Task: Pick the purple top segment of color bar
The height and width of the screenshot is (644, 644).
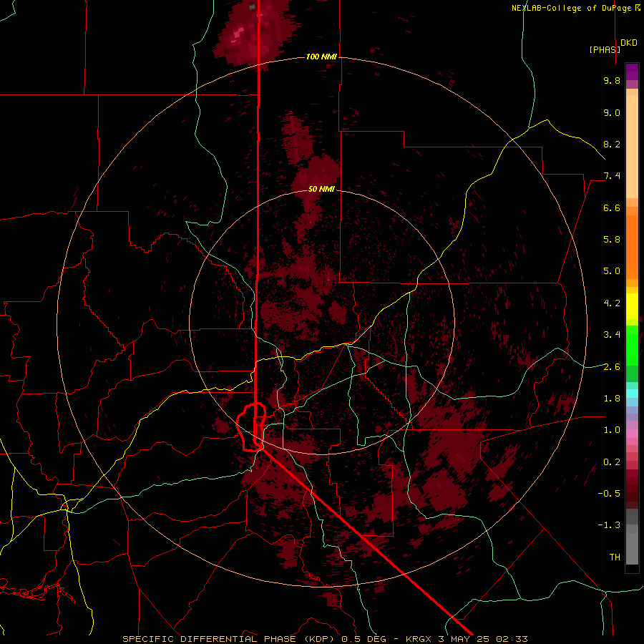Action: pyautogui.click(x=632, y=72)
